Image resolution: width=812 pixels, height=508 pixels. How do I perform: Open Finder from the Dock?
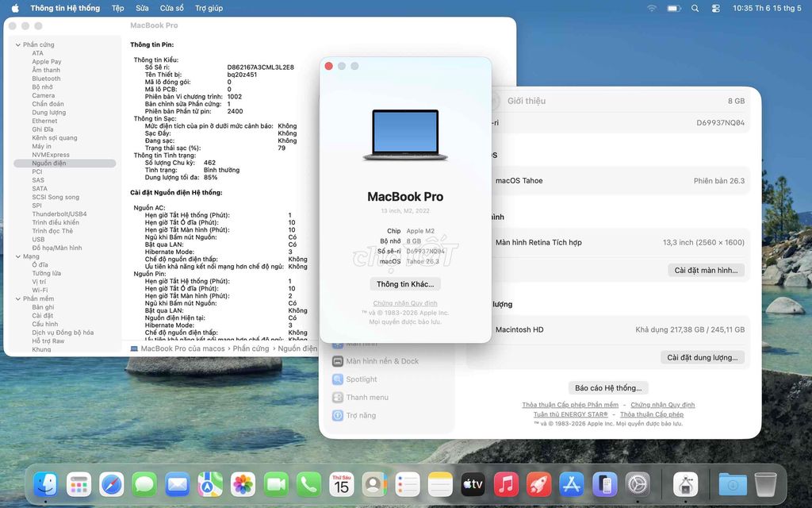(45, 485)
